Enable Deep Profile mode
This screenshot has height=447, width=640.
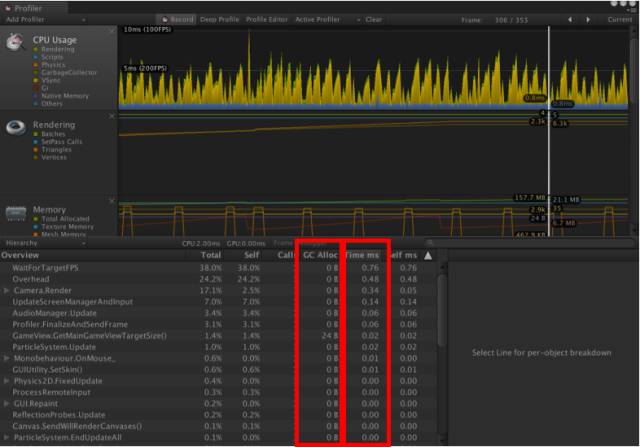(x=219, y=20)
